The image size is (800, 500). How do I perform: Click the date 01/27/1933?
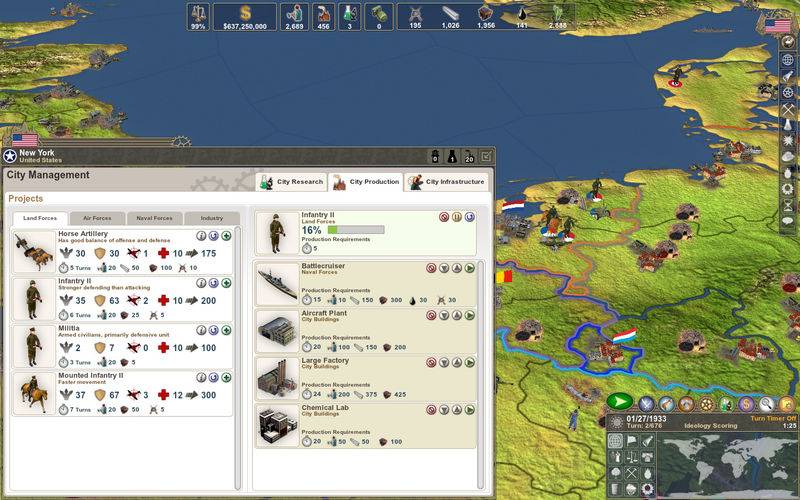pos(646,418)
